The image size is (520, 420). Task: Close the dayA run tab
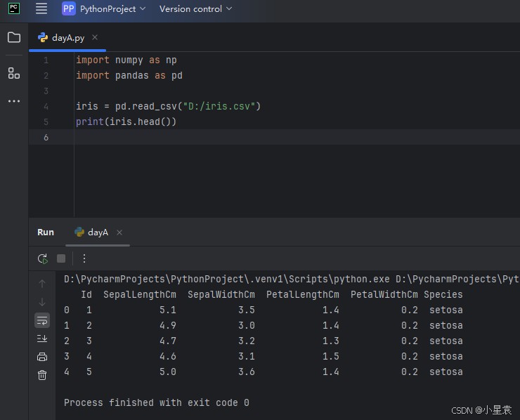[119, 232]
